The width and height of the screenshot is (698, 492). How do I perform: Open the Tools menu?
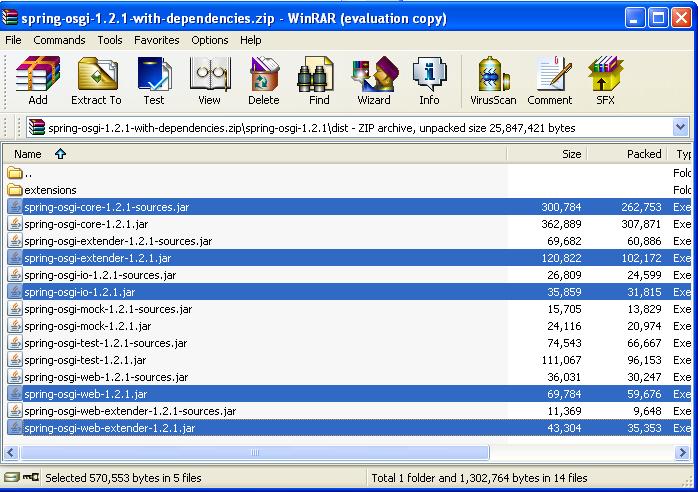(110, 40)
